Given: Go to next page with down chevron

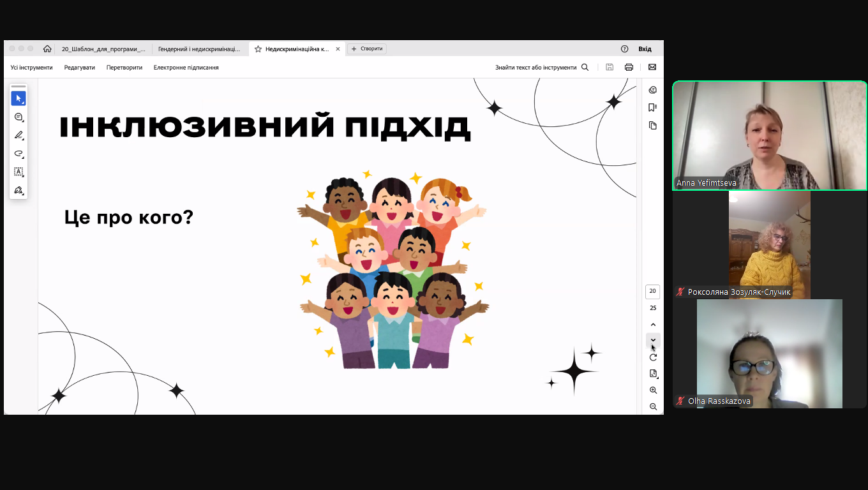Looking at the screenshot, I should 653,340.
